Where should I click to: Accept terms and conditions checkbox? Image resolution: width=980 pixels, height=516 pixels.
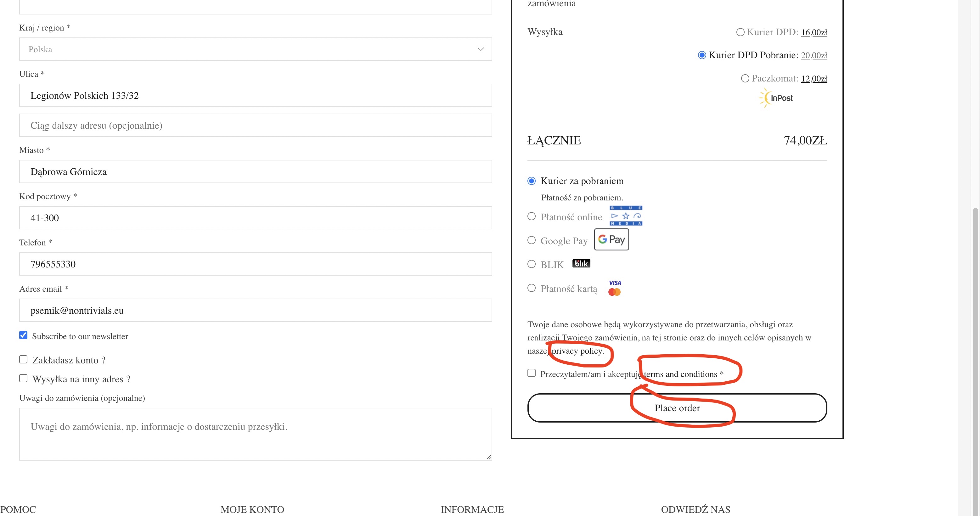pos(532,373)
